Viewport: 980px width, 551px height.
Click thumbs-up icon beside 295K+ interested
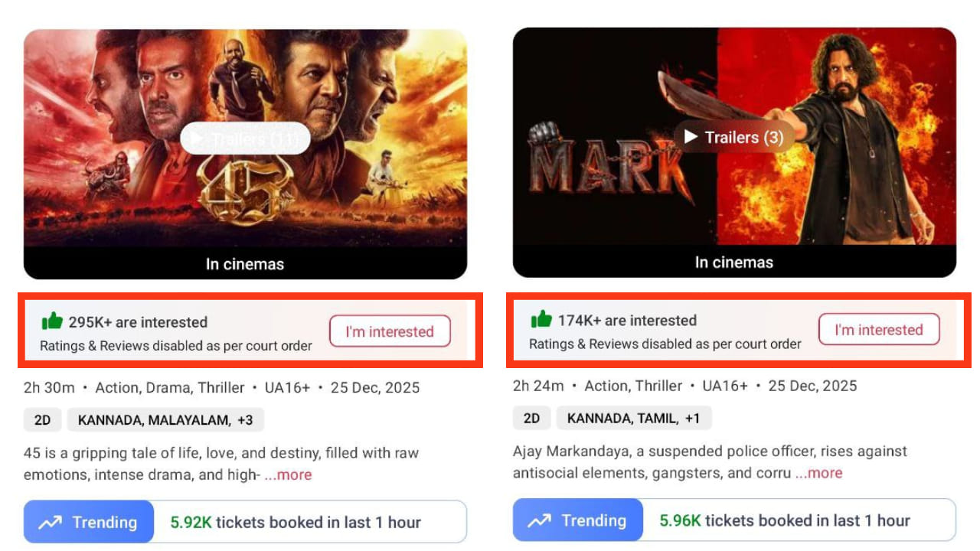click(52, 321)
